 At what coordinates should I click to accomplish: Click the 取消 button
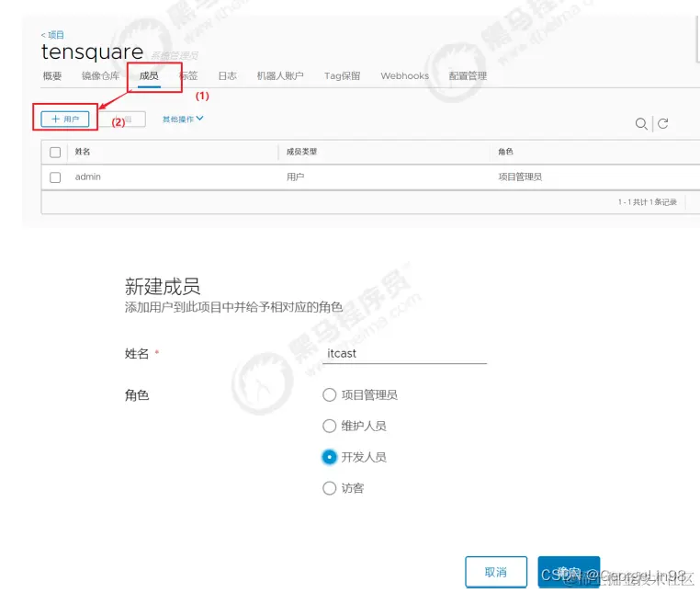[x=496, y=572]
